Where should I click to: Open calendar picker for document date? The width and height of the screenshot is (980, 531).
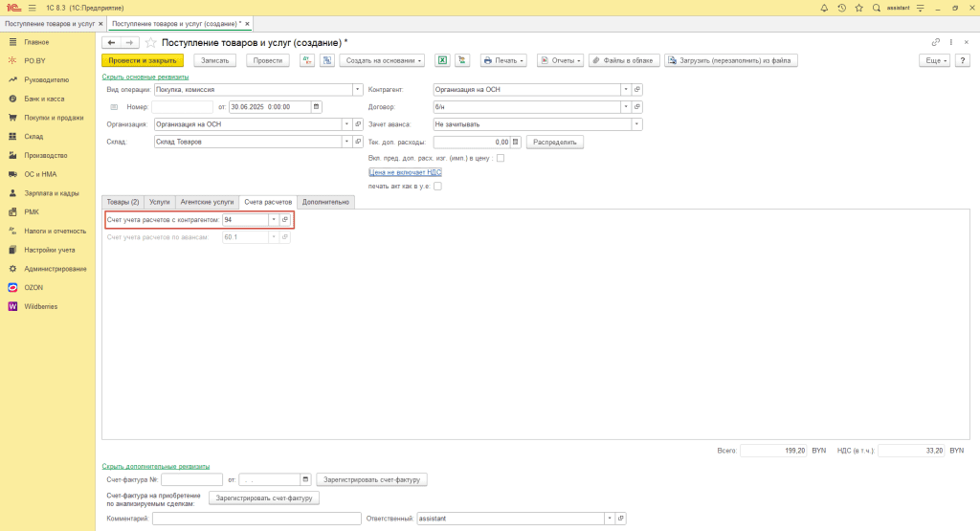(316, 107)
